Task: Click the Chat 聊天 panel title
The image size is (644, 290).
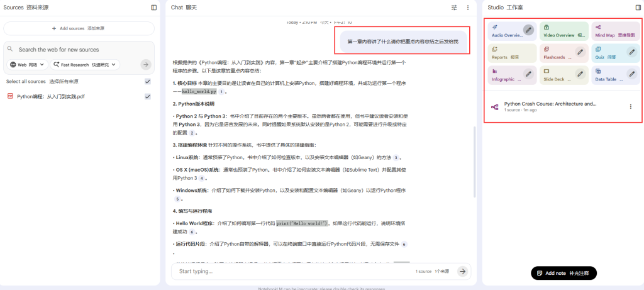Action: pyautogui.click(x=184, y=8)
